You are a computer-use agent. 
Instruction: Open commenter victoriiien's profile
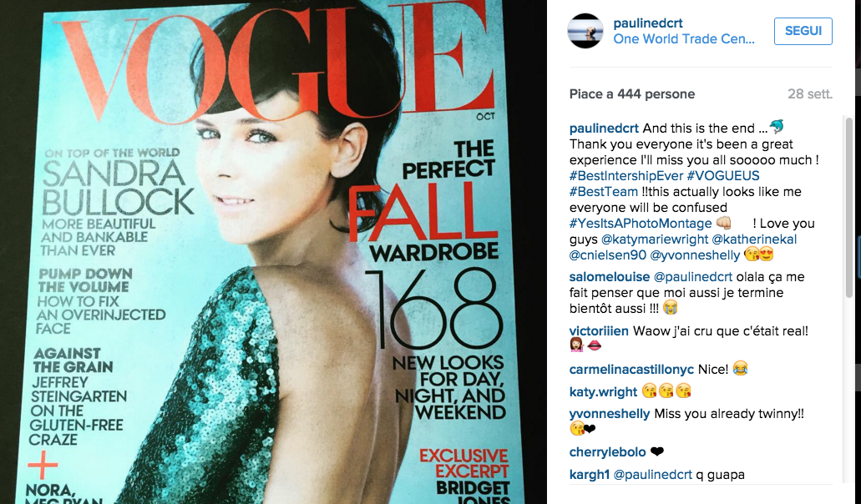click(599, 331)
